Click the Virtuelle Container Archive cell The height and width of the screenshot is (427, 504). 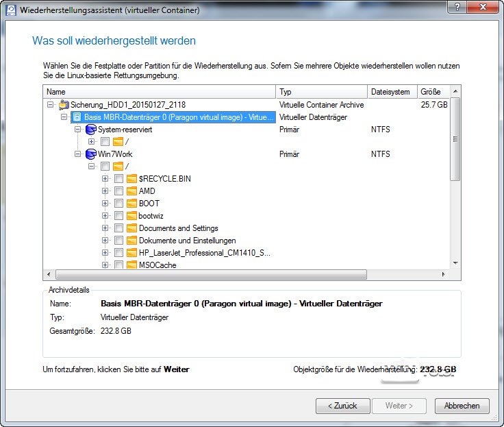(x=321, y=105)
